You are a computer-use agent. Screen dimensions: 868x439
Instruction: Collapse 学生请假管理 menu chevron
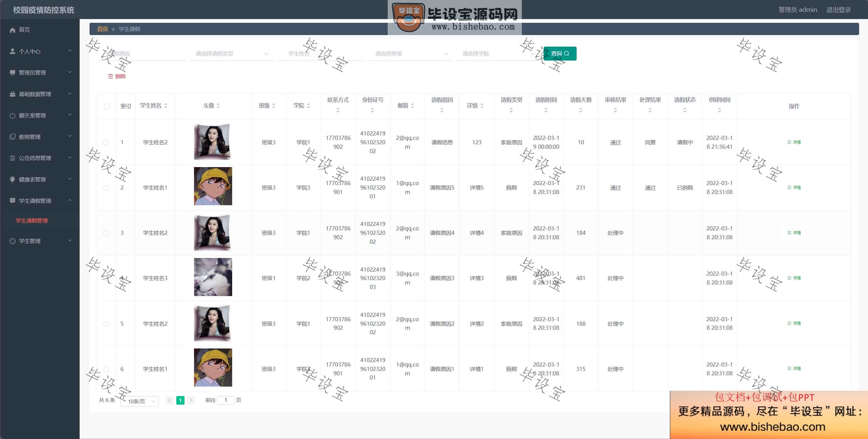coord(70,200)
